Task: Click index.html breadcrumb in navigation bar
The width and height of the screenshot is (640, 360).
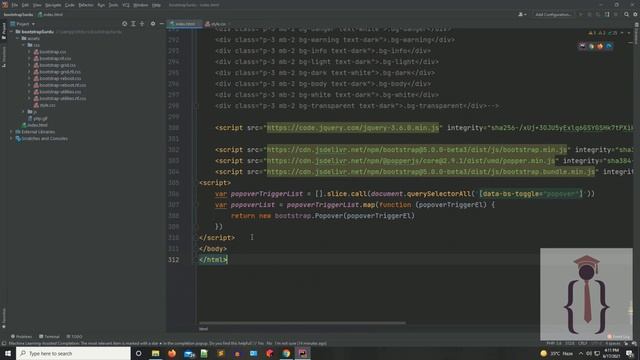Action: [51, 14]
